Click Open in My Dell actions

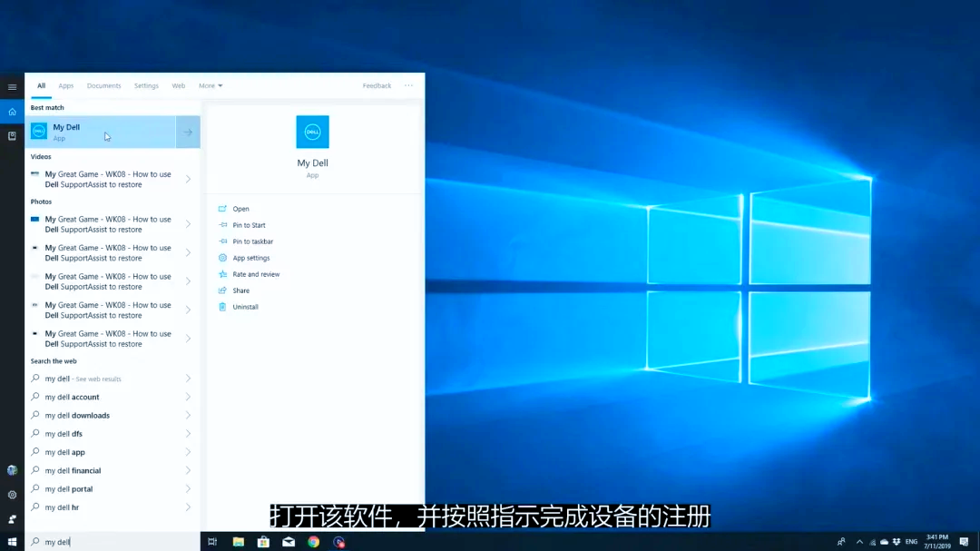coord(240,209)
